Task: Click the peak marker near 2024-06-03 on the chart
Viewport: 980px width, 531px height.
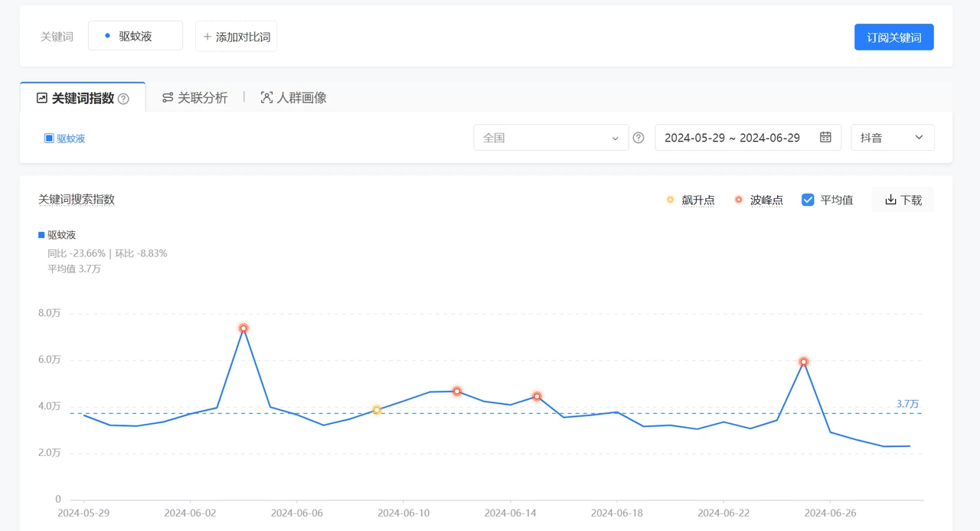Action: (x=243, y=327)
